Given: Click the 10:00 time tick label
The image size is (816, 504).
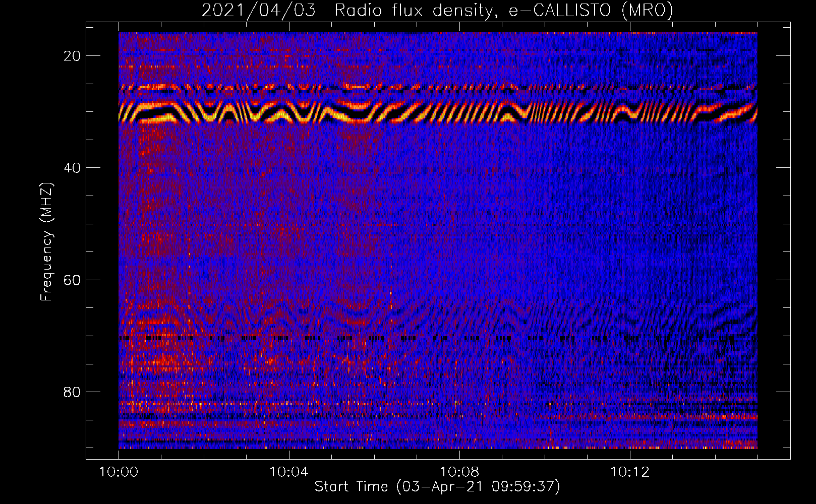Looking at the screenshot, I should 119,472.
